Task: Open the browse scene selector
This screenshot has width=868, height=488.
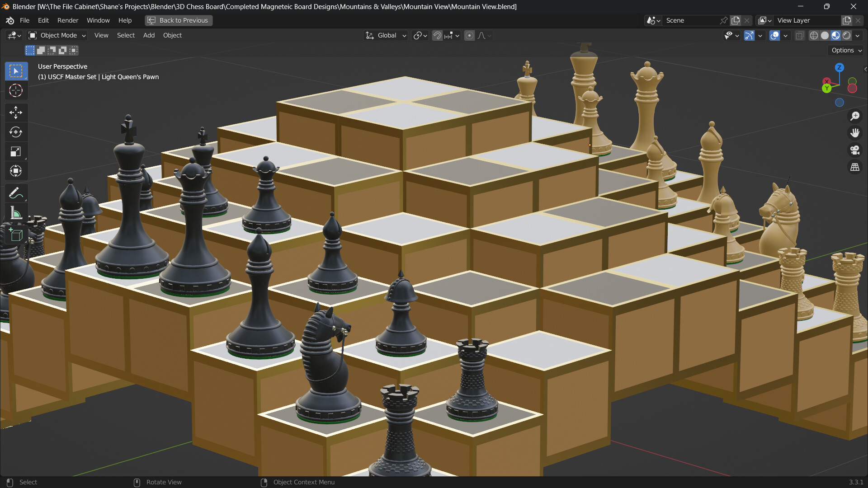Action: pos(654,20)
